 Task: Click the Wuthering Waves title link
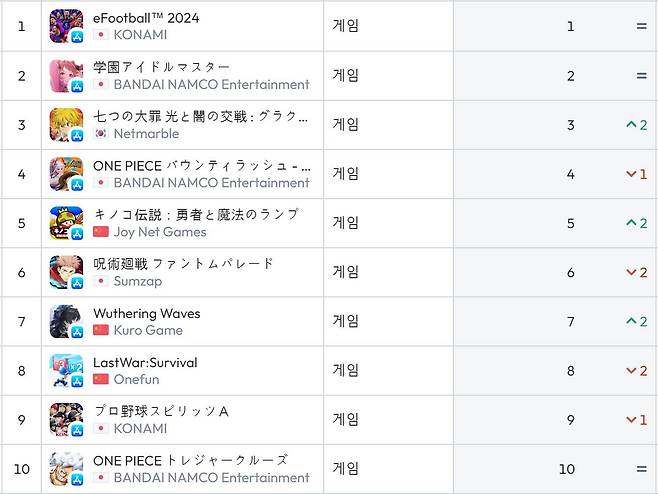pos(146,313)
